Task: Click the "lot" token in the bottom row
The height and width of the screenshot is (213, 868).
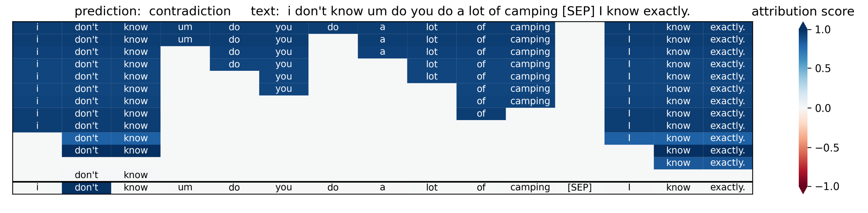Action: [432, 188]
